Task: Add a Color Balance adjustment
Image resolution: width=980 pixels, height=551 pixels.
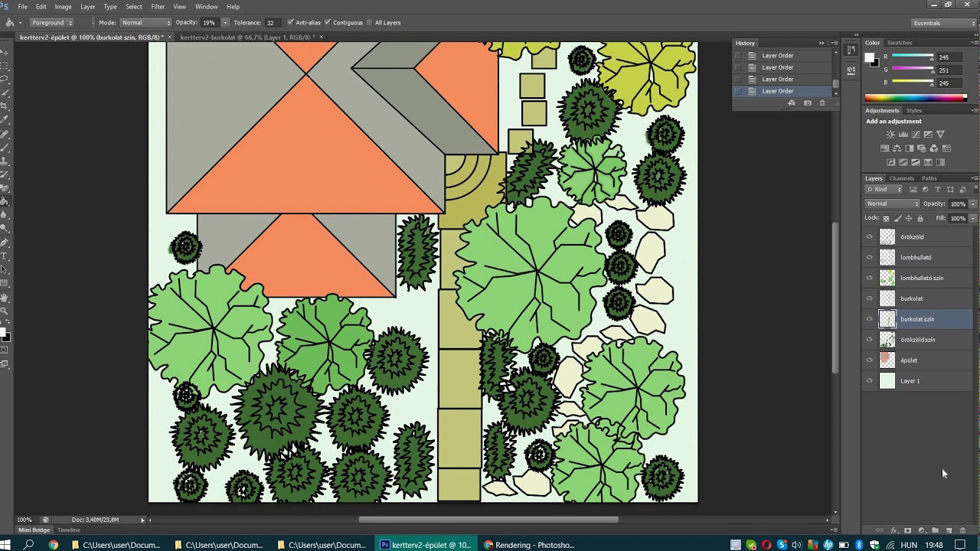Action: [897, 148]
